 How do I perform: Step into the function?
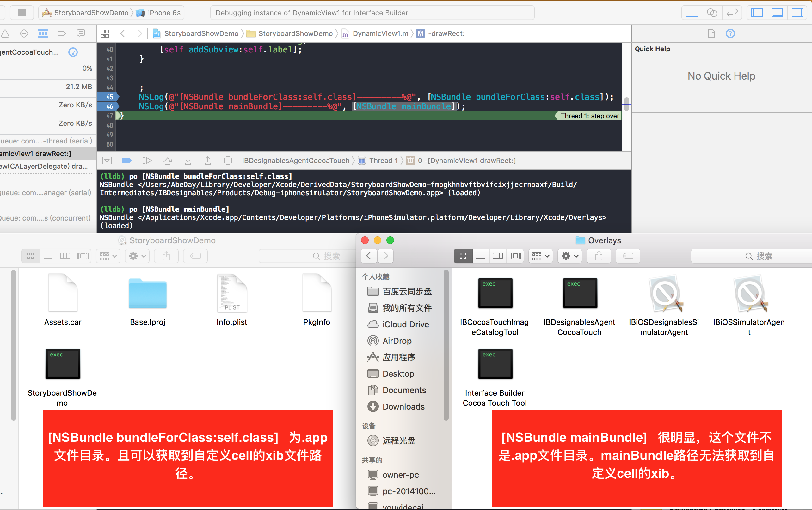click(x=188, y=161)
